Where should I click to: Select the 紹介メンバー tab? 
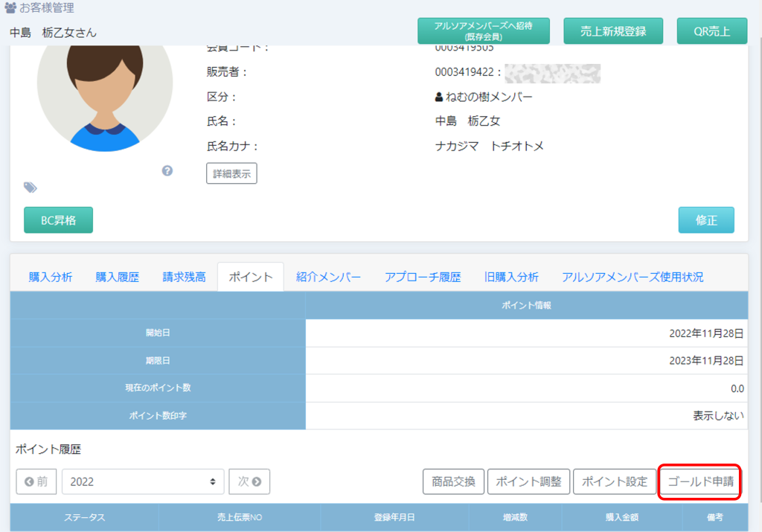328,277
